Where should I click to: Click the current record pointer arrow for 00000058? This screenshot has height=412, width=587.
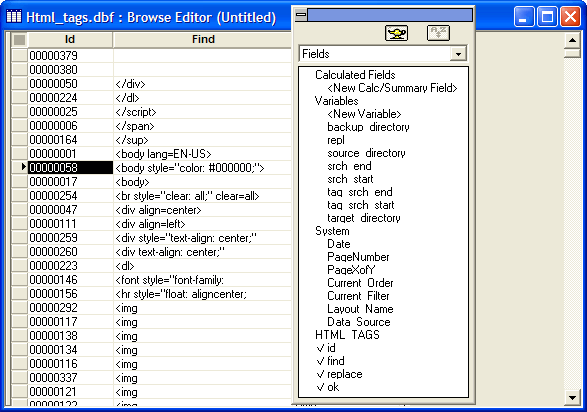click(x=23, y=167)
